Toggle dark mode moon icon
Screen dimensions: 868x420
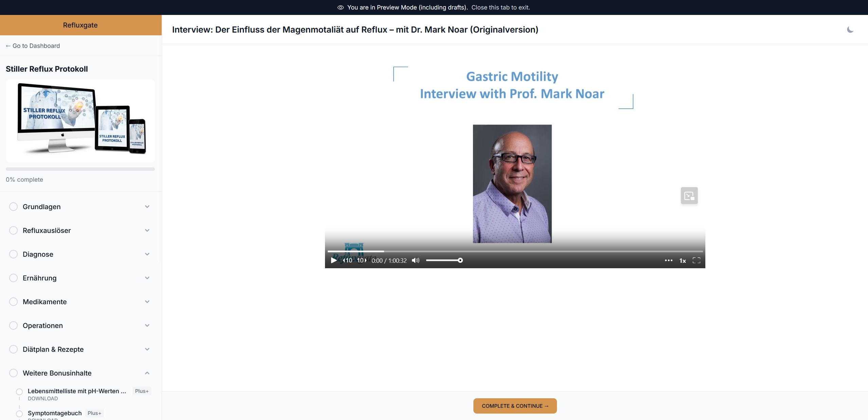pos(850,30)
